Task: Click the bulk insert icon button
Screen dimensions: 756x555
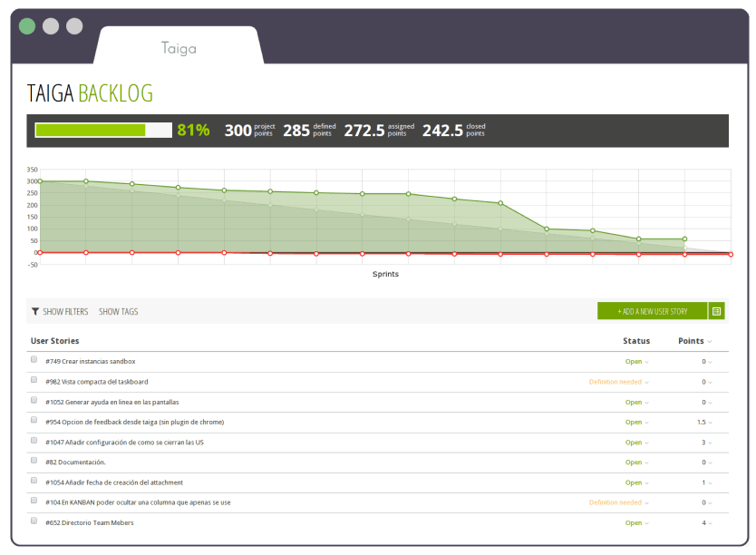Action: (716, 311)
